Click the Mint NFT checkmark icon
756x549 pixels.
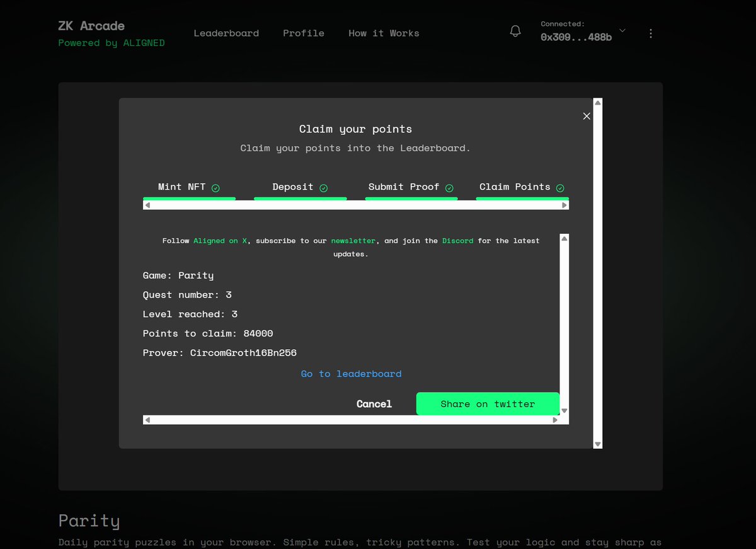(x=215, y=188)
